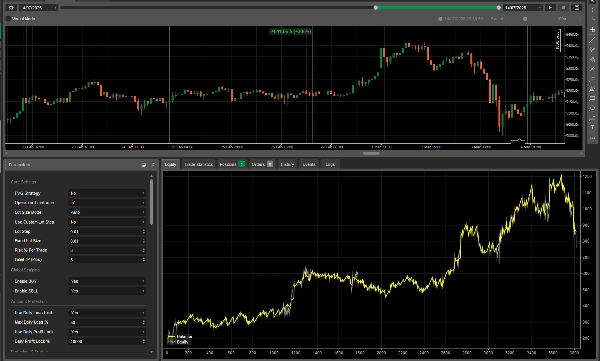
Task: Stop the backtest with the stop button
Action: click(563, 7)
